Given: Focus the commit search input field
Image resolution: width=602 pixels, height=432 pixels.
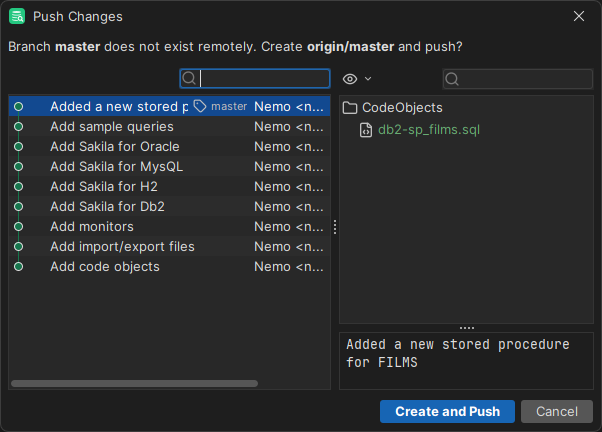Looking at the screenshot, I should [264, 78].
